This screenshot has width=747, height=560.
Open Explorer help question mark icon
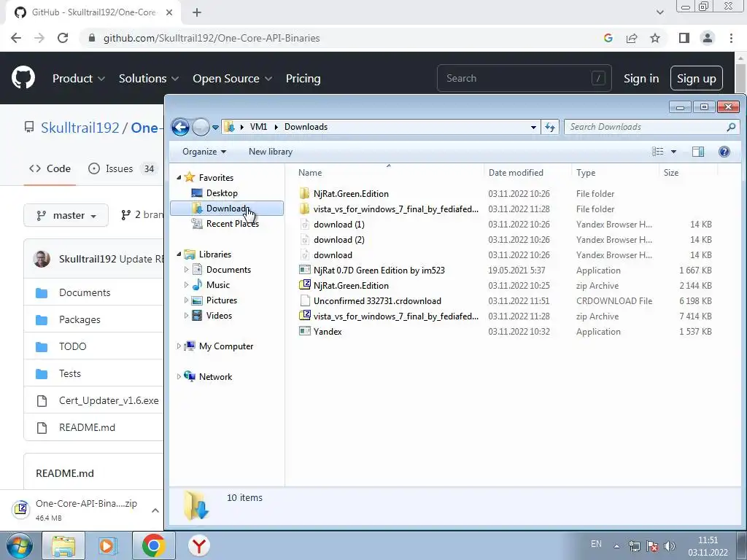pyautogui.click(x=724, y=152)
